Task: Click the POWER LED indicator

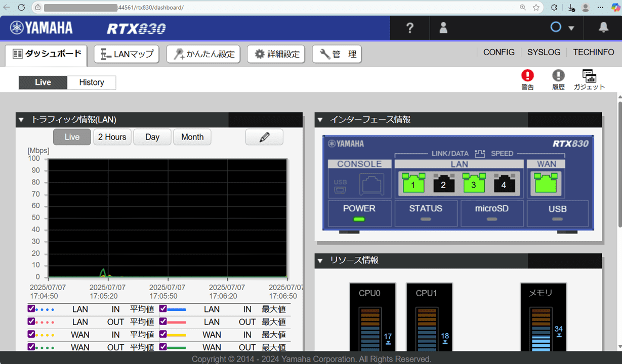Action: 359,219
